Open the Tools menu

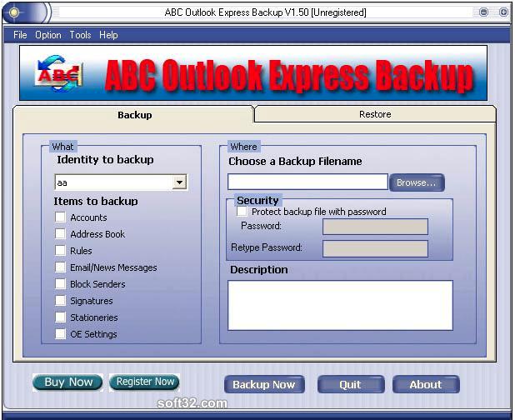coord(80,35)
